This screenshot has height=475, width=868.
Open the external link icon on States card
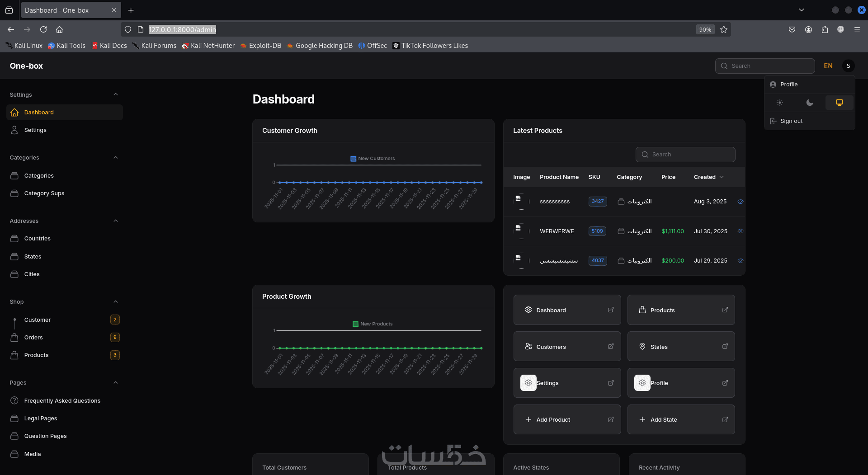725,347
